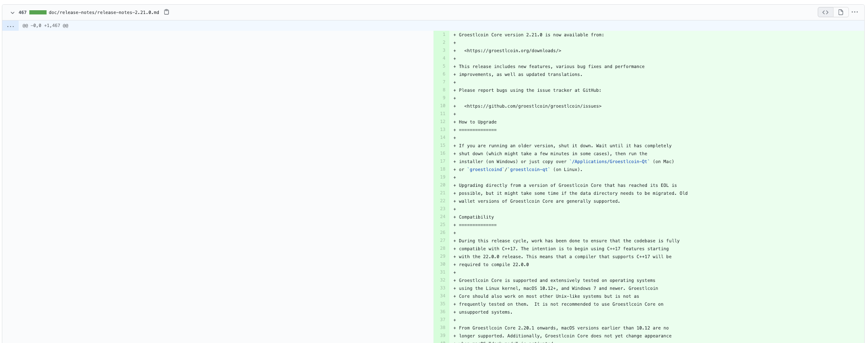Click 'From Groestlcoin Core 2.20.1 onwards' line

coord(564,328)
